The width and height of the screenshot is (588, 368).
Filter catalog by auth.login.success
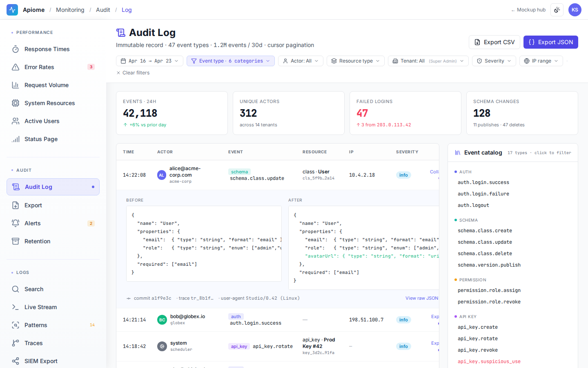pyautogui.click(x=483, y=182)
